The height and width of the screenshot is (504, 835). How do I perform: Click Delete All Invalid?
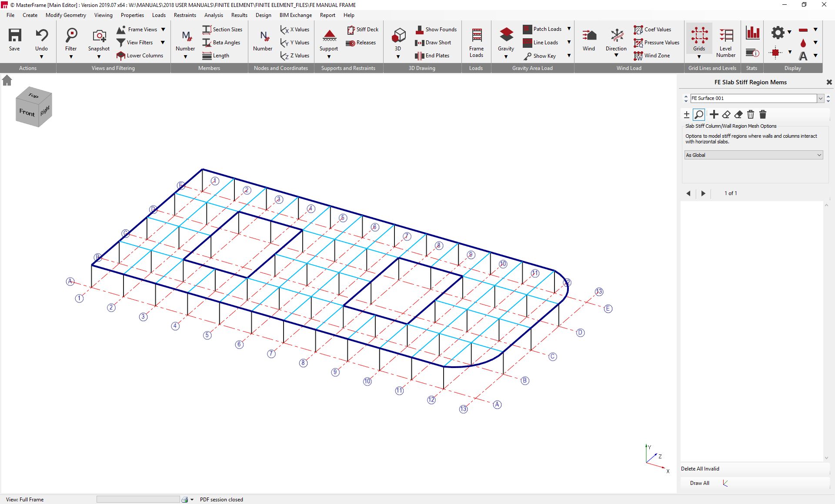[700, 469]
